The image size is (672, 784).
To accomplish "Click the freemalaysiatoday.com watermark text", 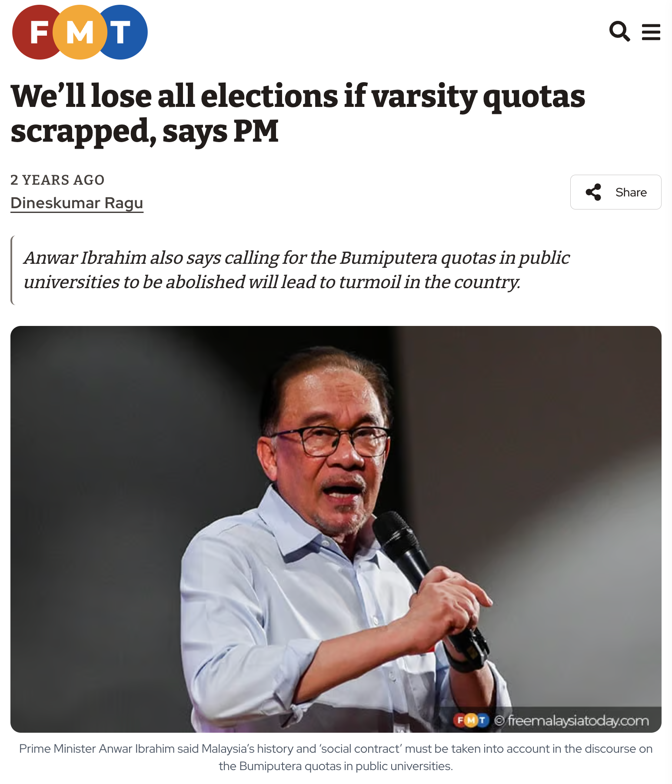I will 578,721.
